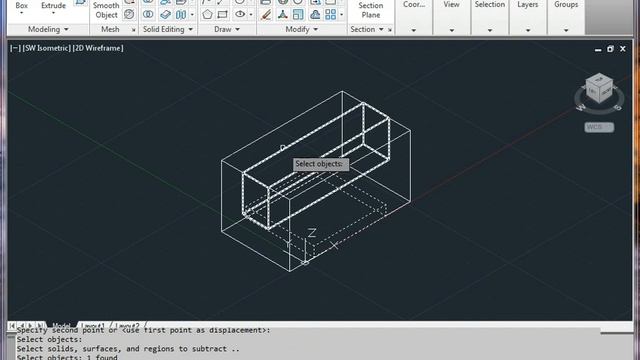Image resolution: width=640 pixels, height=360 pixels.
Task: Open the Layers panel flyout
Action: point(528,30)
